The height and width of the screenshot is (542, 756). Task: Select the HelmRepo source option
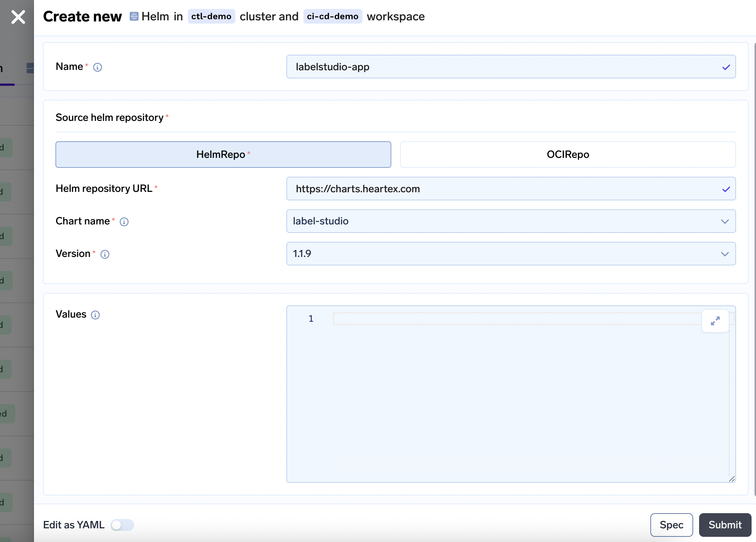(x=223, y=155)
